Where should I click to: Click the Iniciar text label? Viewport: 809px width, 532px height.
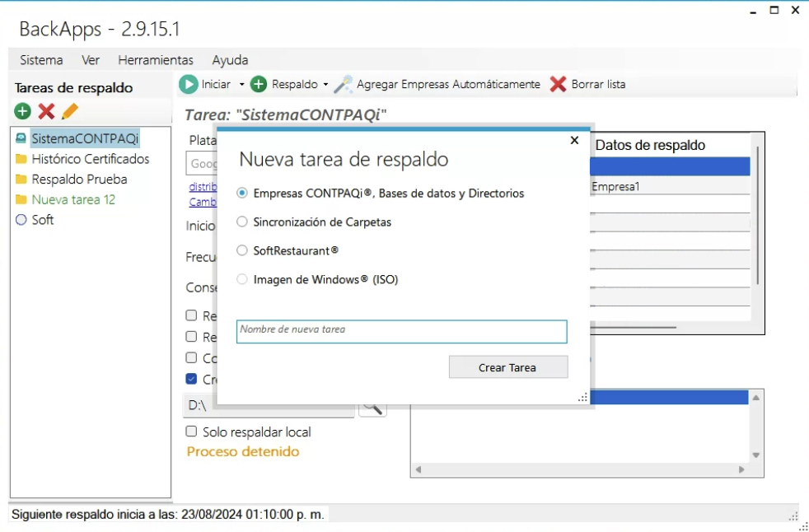[x=216, y=84]
